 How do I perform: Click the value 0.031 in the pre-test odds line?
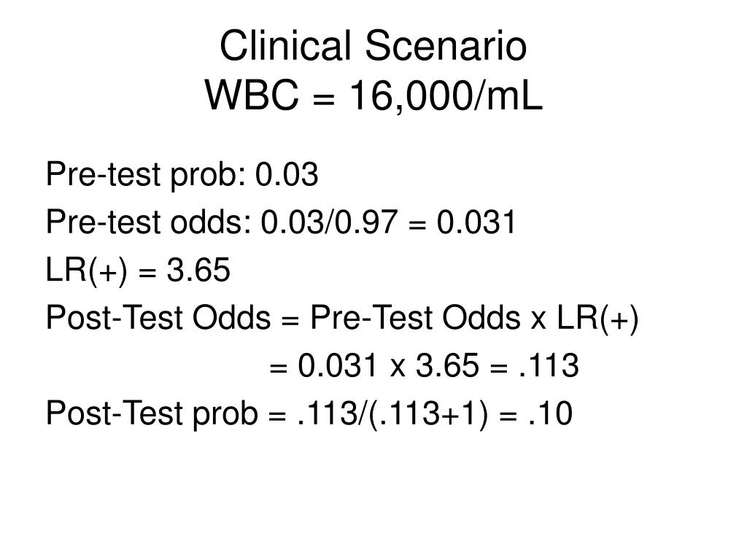coord(476,222)
